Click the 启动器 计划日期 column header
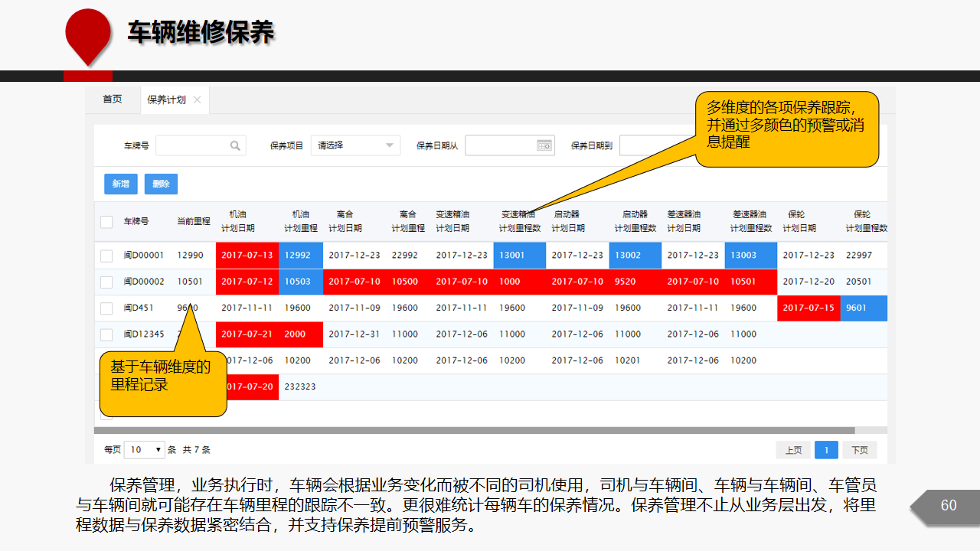 pos(568,221)
